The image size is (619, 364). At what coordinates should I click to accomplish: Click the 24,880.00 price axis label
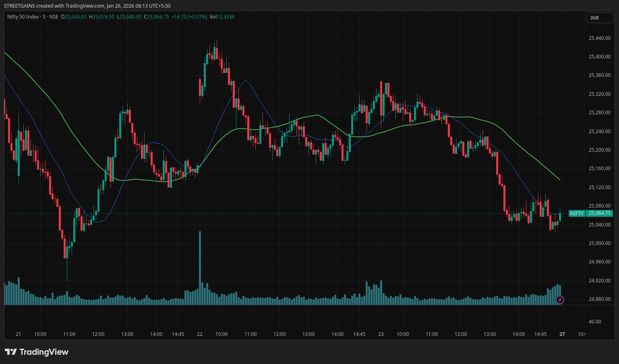click(599, 299)
